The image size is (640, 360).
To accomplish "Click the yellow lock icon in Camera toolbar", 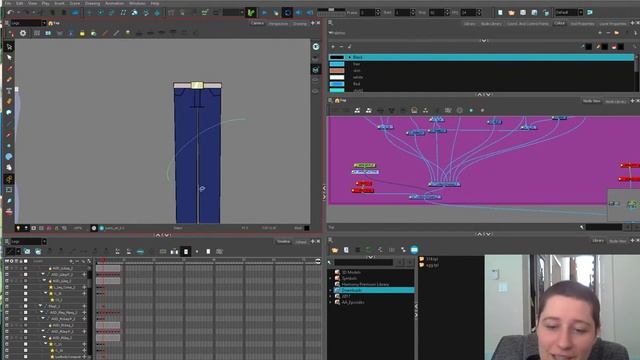I will (x=82, y=33).
